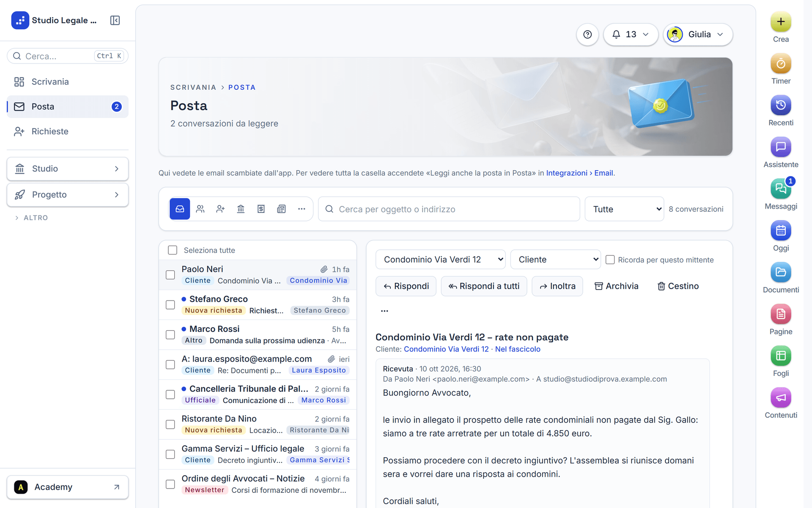This screenshot has width=812, height=508.
Task: Open the Condominio Via Verdi 12 dropdown
Action: coord(440,260)
